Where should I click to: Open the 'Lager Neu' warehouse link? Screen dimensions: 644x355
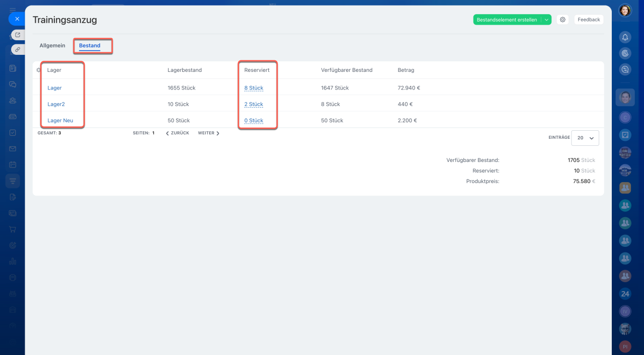(x=60, y=120)
